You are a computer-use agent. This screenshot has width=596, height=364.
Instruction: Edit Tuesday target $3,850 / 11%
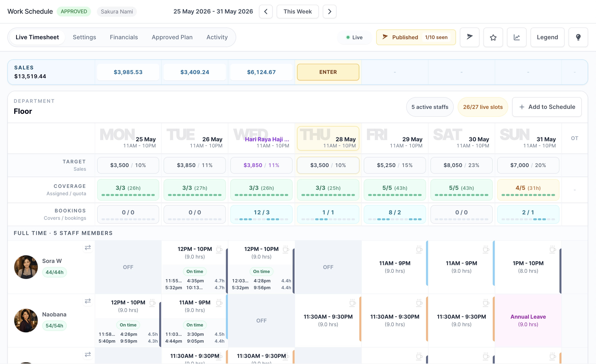click(x=195, y=165)
